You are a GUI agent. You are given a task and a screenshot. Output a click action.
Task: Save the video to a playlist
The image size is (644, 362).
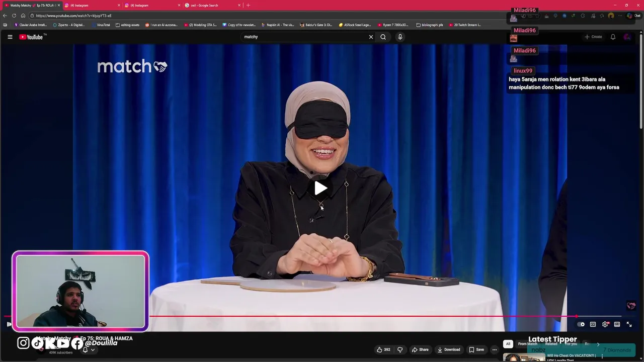tap(476, 349)
